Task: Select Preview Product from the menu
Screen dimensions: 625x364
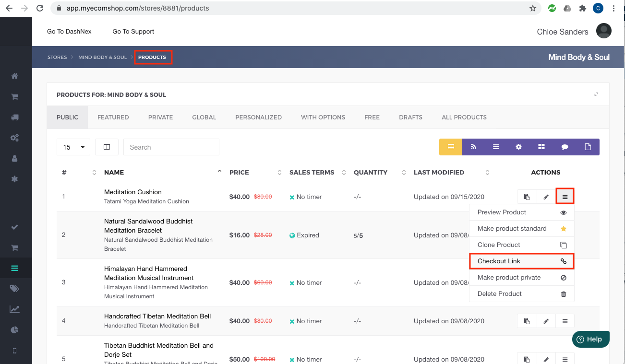Action: [522, 212]
